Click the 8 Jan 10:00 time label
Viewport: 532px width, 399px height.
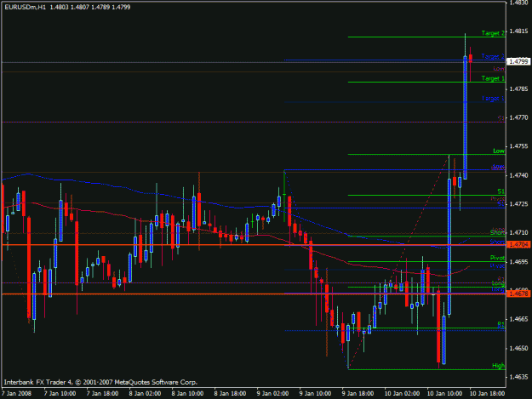[x=187, y=394]
